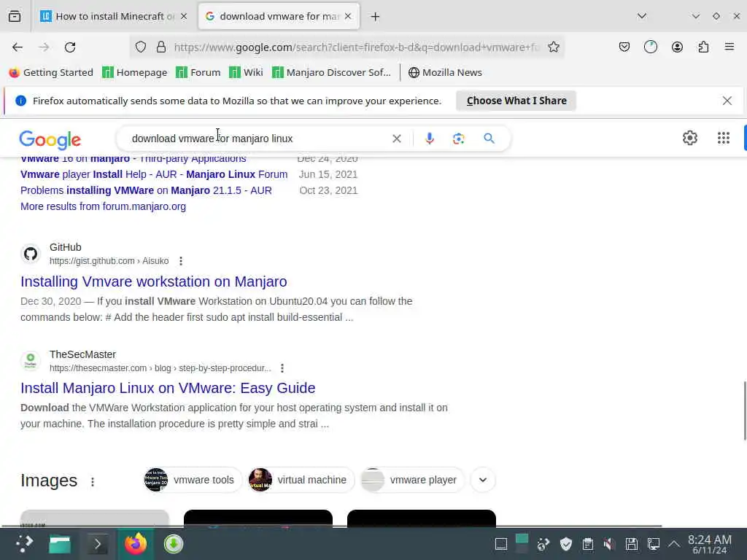Bookmark this page with star
The image size is (747, 560).
[x=553, y=47]
